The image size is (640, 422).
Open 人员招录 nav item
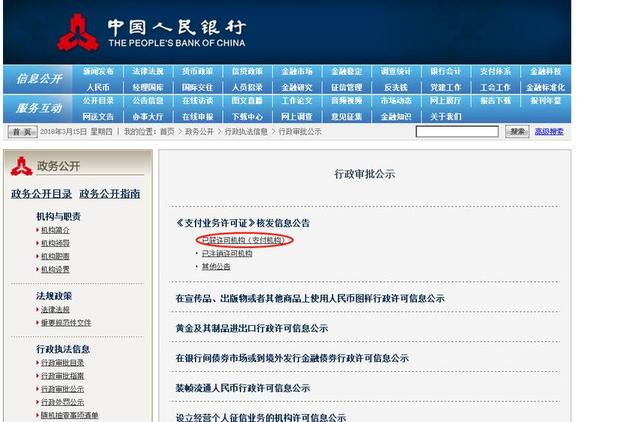point(247,87)
